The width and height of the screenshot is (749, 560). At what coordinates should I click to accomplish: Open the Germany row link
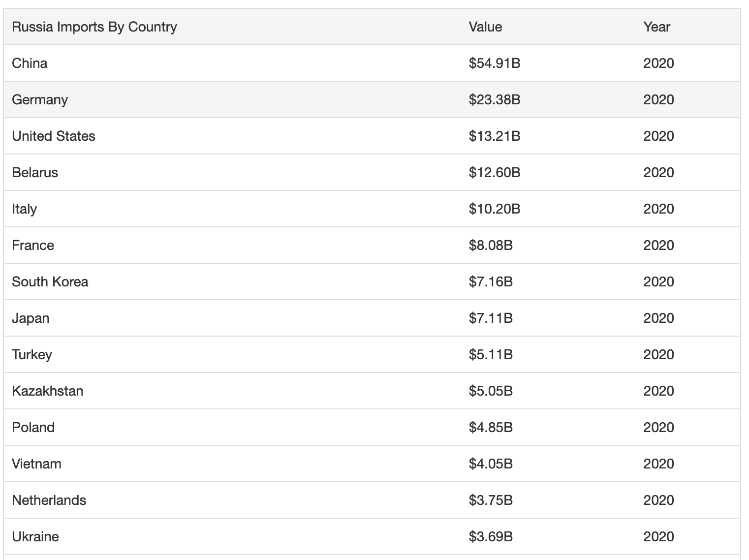tap(40, 100)
